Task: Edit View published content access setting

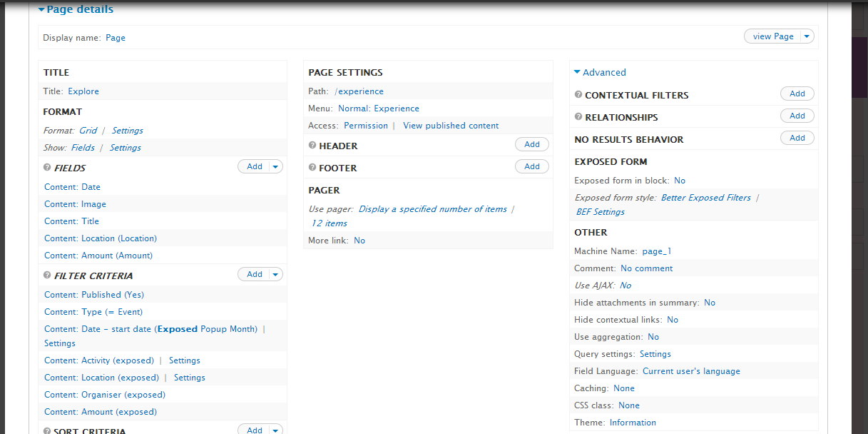Action: tap(451, 126)
